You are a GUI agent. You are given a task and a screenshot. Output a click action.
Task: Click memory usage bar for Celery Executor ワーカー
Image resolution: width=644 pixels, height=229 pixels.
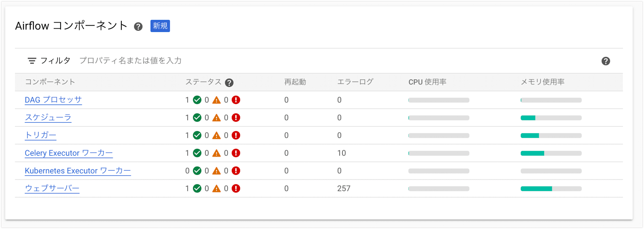click(551, 153)
